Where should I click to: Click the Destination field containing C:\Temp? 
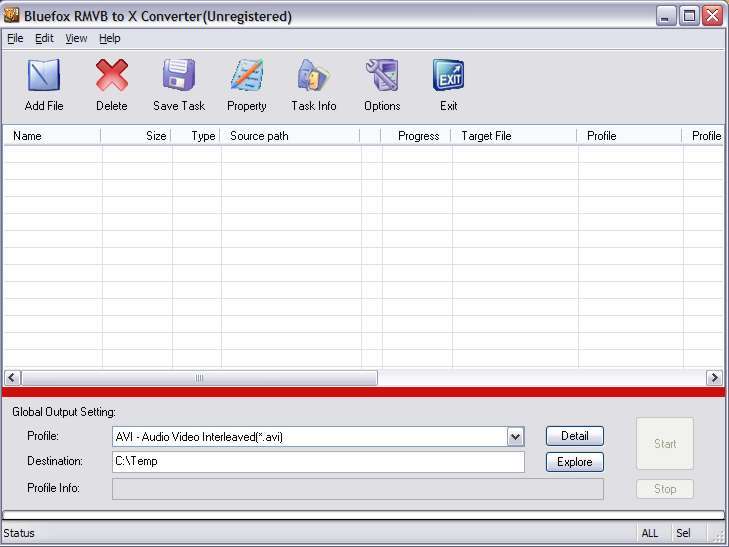(318, 461)
